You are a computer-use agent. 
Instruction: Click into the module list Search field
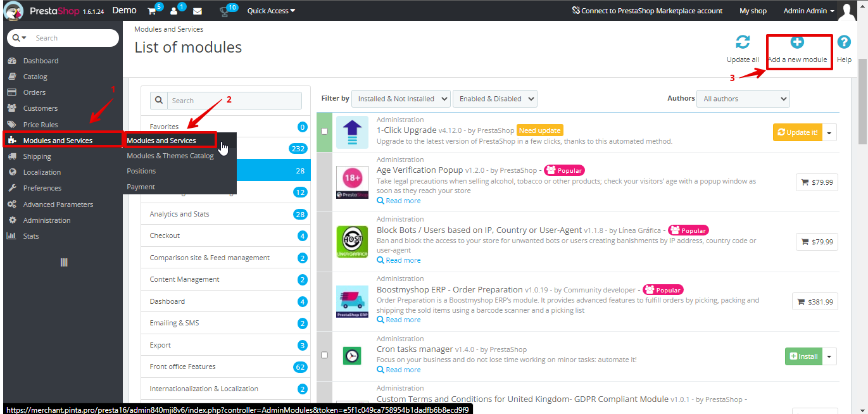234,101
